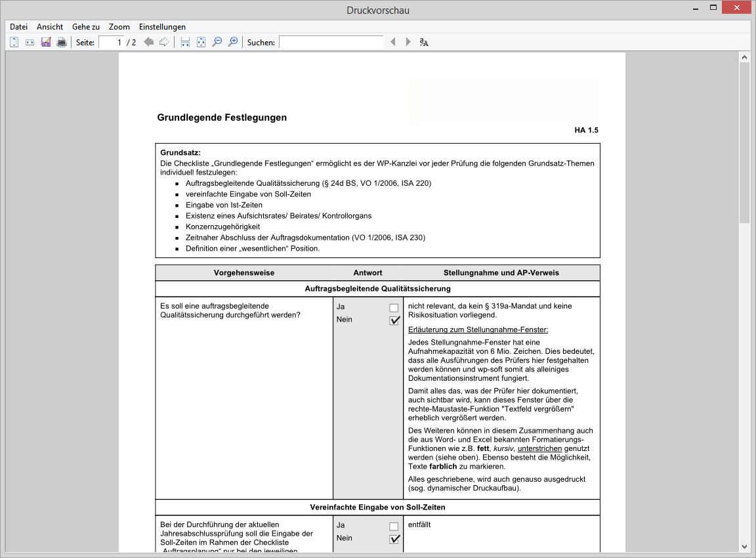Check the Ja box for Soll-Zeiten question
The height and width of the screenshot is (558, 756).
tap(394, 526)
